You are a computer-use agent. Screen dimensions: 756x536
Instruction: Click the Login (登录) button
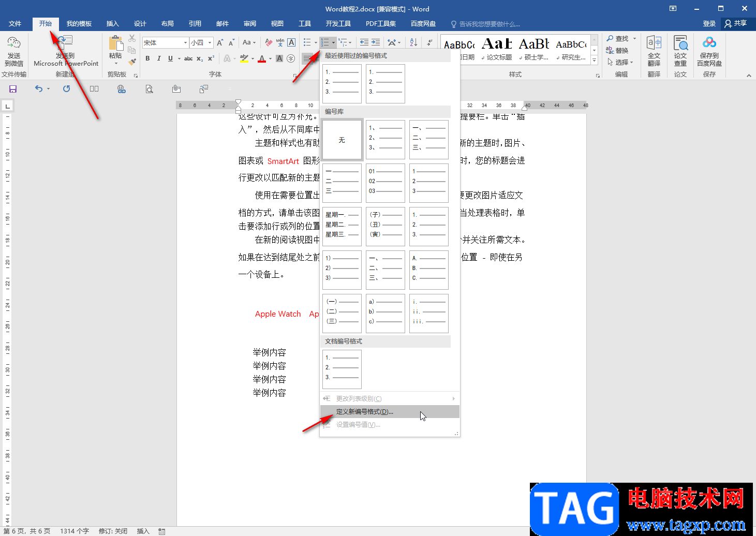[709, 24]
